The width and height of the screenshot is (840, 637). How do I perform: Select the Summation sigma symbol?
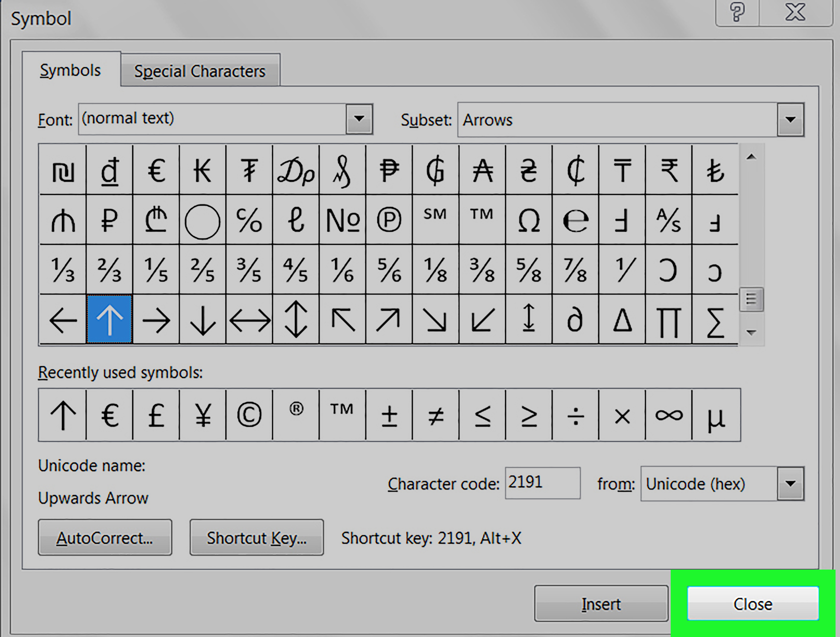pyautogui.click(x=715, y=320)
